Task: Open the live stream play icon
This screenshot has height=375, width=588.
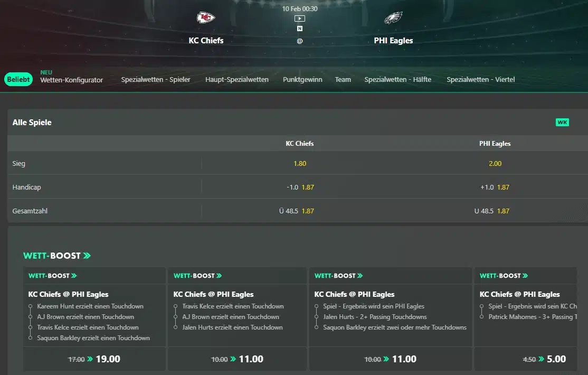Action: click(300, 18)
